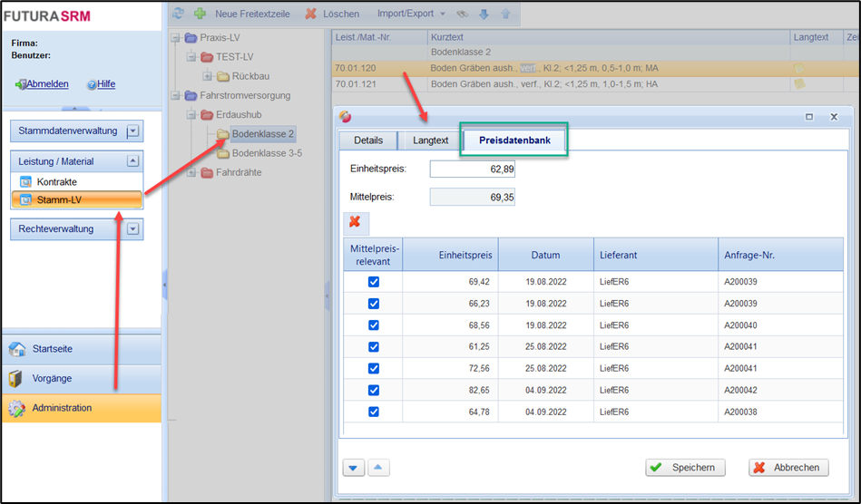Expand the Stammdatenverwaltung panel
This screenshot has height=504, width=861.
tap(133, 131)
